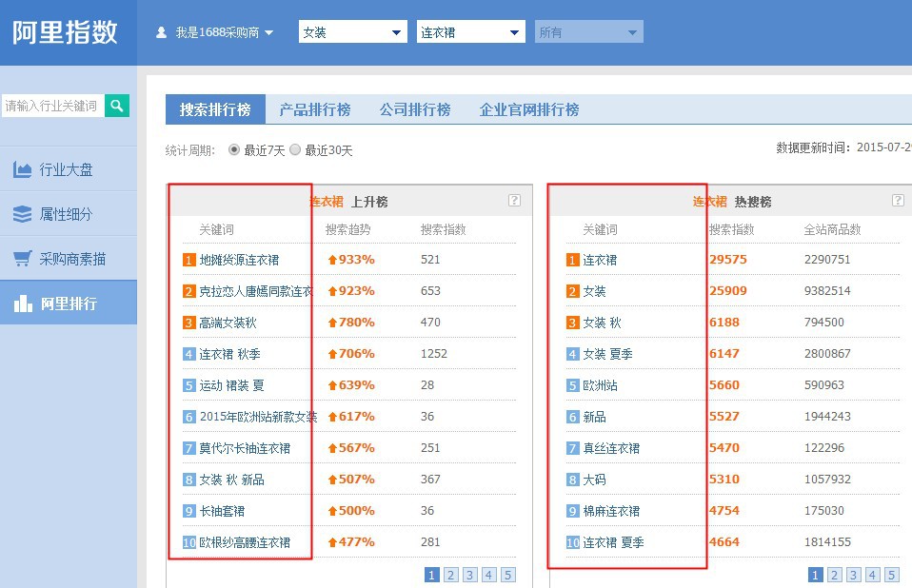Open hot keyword 大码
The width and height of the screenshot is (912, 588).
click(x=594, y=480)
